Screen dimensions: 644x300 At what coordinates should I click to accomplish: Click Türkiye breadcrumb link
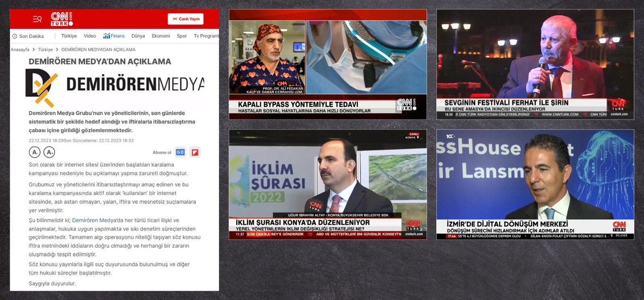pos(45,50)
